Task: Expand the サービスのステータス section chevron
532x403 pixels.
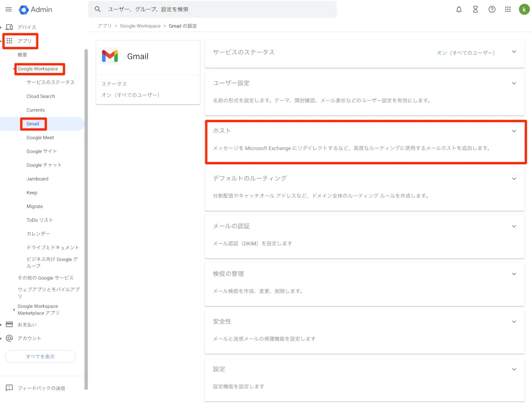Action: (514, 52)
